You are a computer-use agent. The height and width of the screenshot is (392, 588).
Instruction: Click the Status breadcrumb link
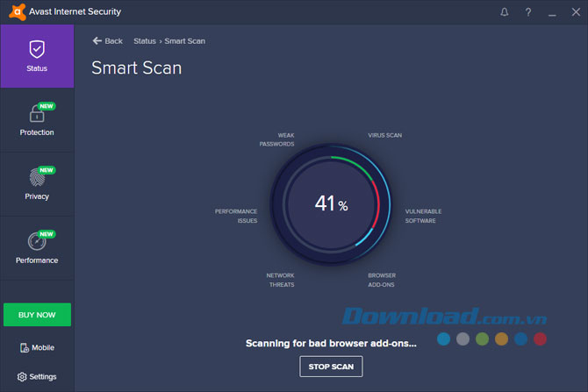point(145,41)
